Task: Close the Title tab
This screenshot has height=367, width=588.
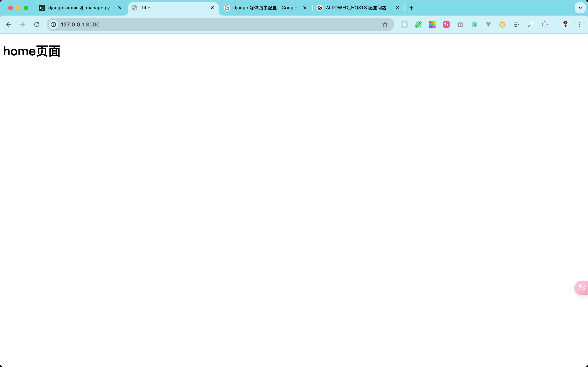Action: (212, 8)
